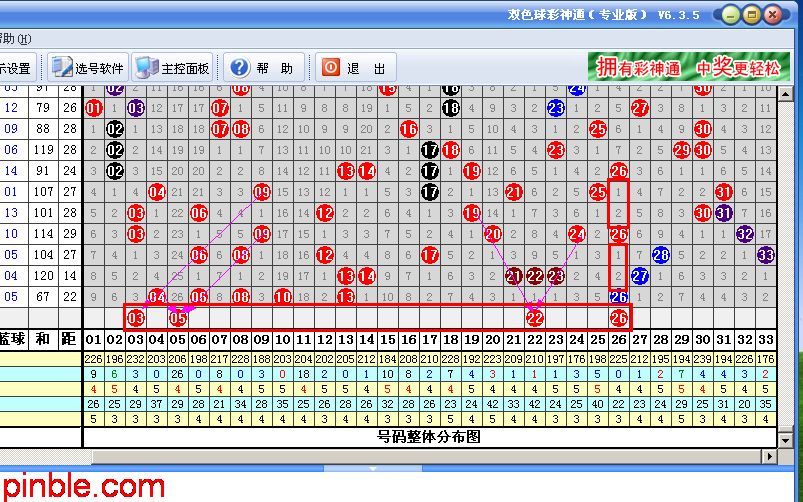The image size is (803, 502).
Task: Click column header number 01
Action: 94,340
